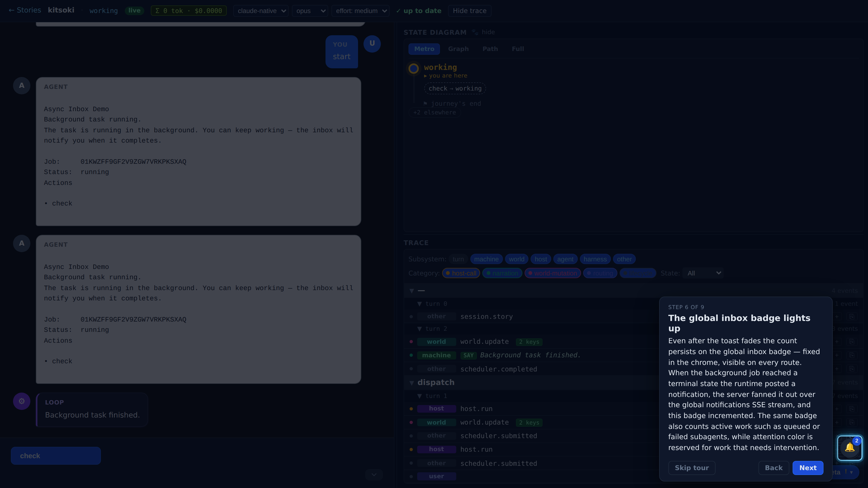Click plus icon on session.story row
The image size is (868, 488).
[837, 317]
